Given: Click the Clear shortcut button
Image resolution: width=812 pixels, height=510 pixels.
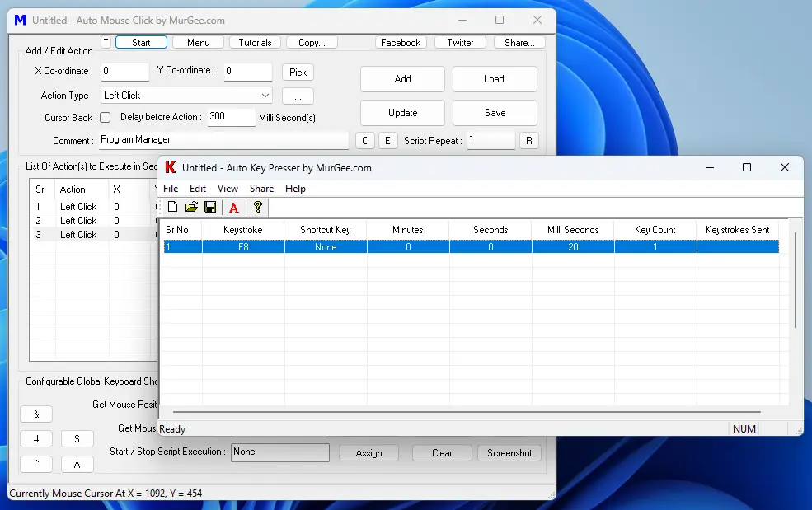Looking at the screenshot, I should tap(442, 453).
